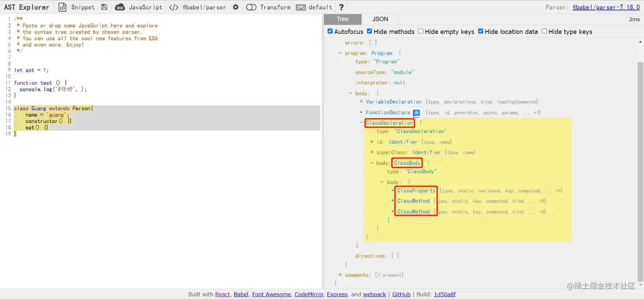Expand the VariableDeclaration node
Image resolution: width=644 pixels, height=299 pixels.
(361, 102)
